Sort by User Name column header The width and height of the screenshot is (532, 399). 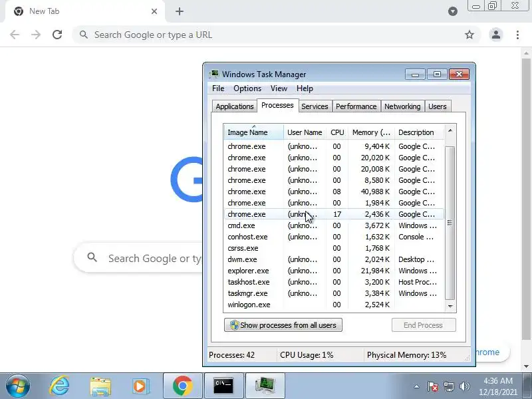click(x=305, y=132)
